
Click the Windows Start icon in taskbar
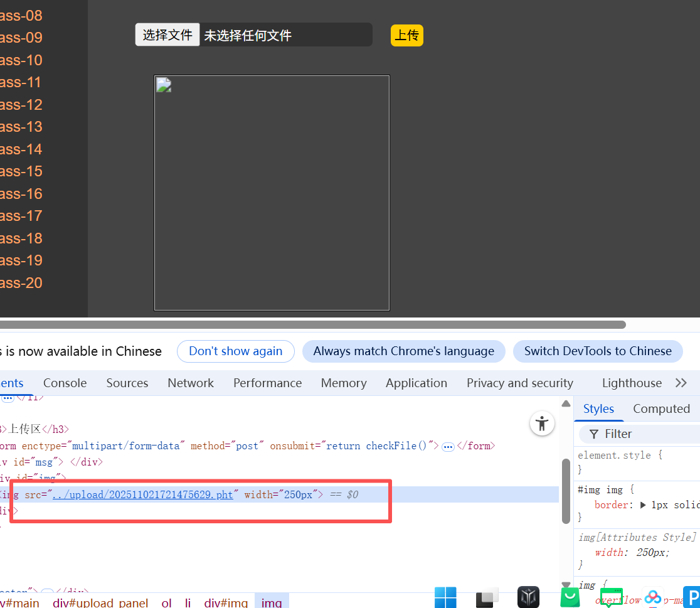tap(445, 597)
